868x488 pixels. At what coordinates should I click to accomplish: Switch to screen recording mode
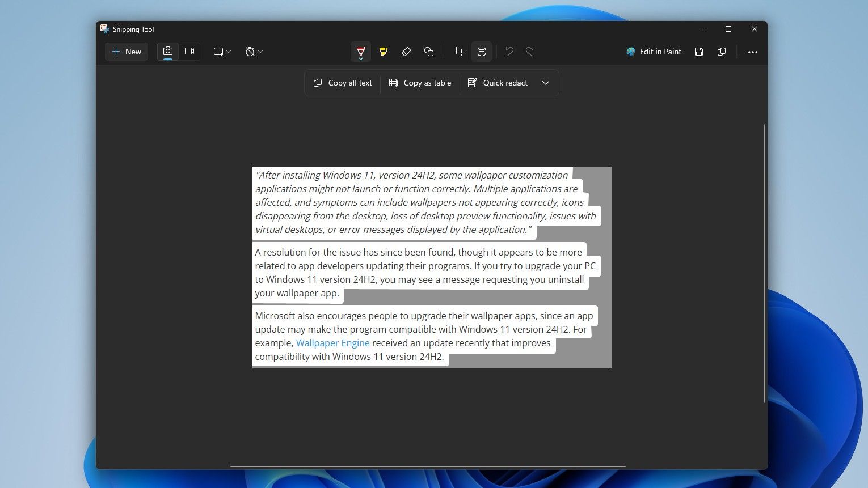189,51
